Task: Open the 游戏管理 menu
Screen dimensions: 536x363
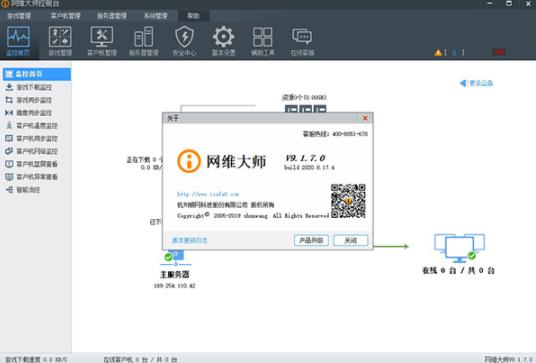Action: [19, 16]
